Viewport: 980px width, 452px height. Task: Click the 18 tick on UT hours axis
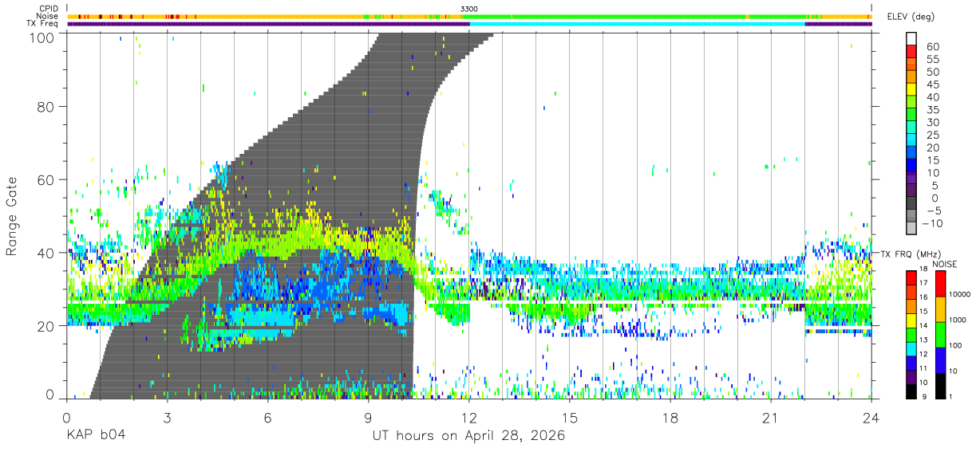(x=670, y=419)
